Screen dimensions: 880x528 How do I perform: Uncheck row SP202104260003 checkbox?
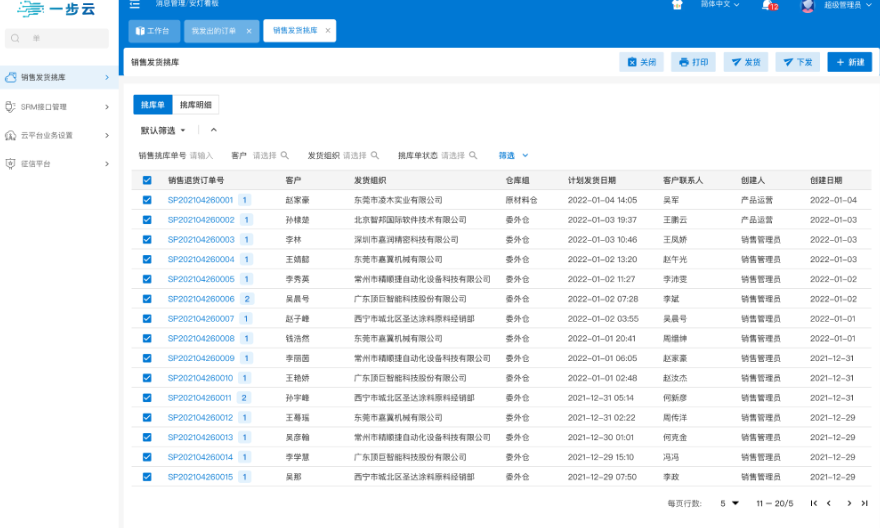point(147,240)
